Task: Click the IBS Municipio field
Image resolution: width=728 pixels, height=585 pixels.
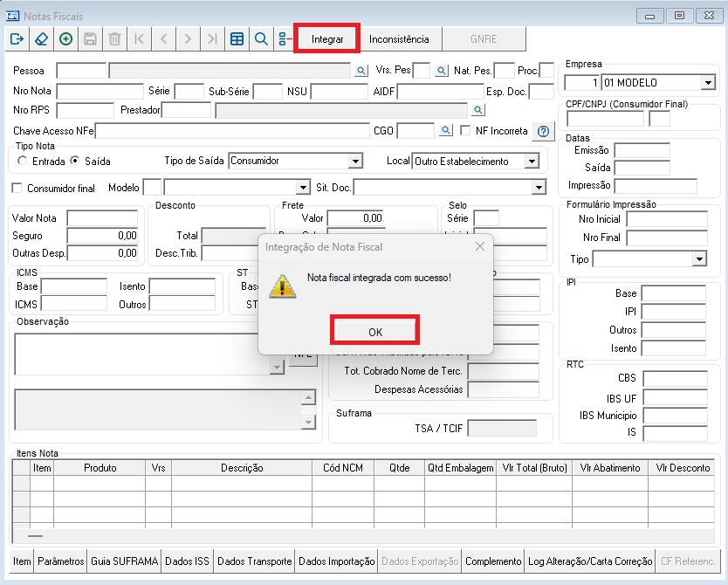Action: tap(675, 416)
